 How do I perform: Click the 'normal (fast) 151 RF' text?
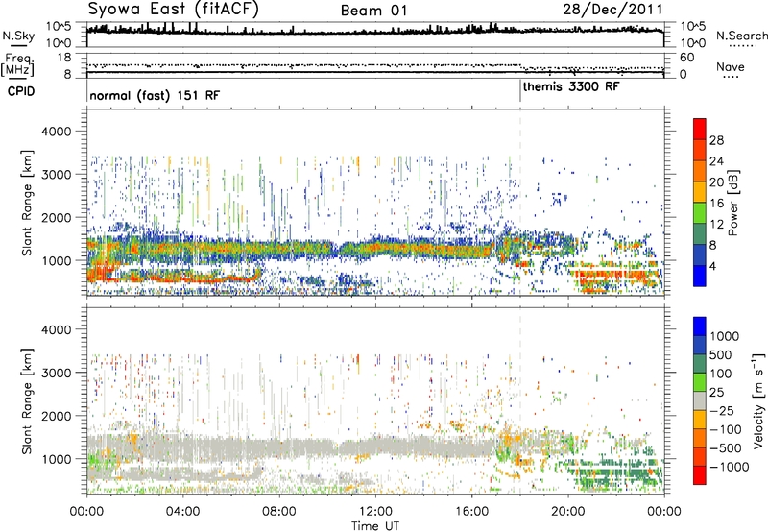point(155,95)
